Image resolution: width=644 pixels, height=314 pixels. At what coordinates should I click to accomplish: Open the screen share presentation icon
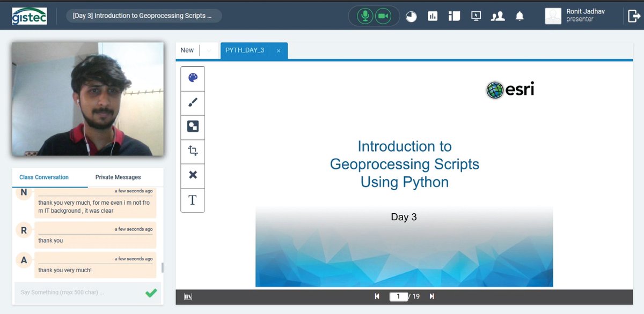pos(476,16)
